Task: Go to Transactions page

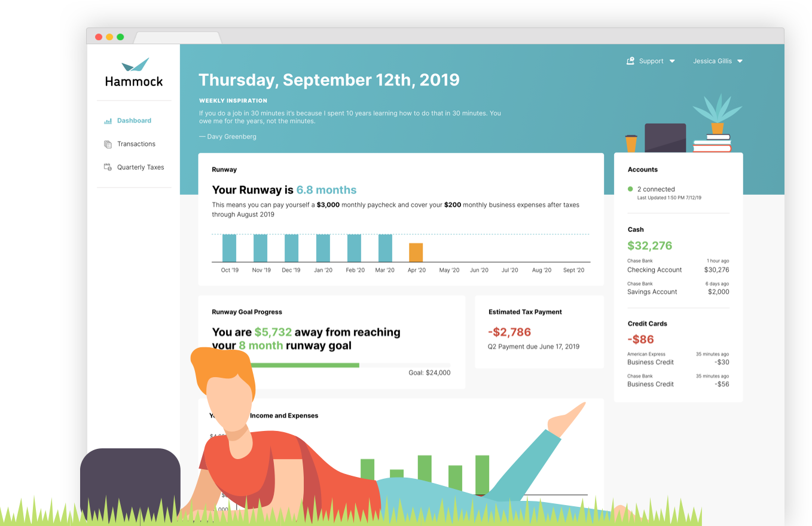Action: pyautogui.click(x=136, y=144)
